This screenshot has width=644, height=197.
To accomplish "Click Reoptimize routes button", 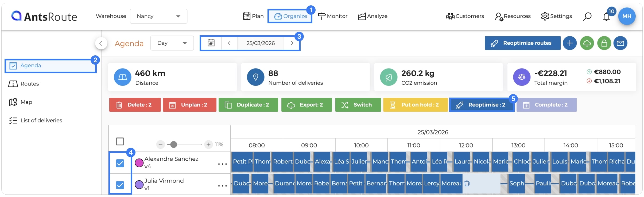I will [523, 43].
